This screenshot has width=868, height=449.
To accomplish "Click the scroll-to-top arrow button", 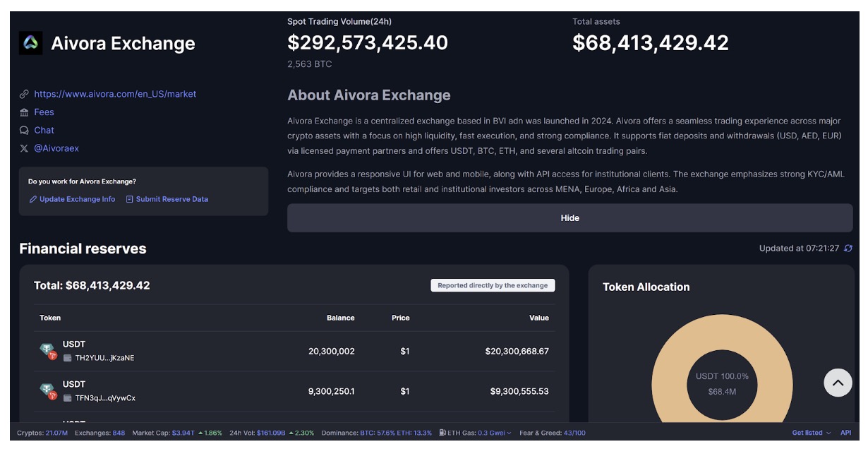I will [838, 383].
